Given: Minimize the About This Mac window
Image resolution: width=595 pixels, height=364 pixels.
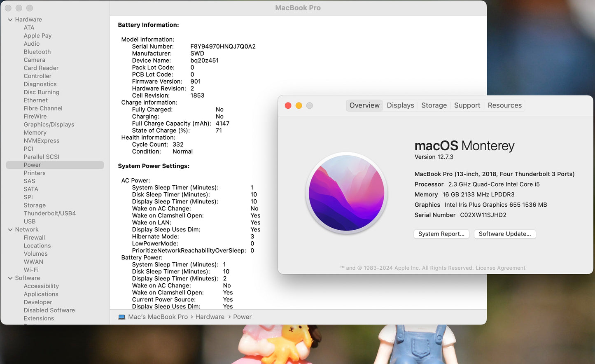Looking at the screenshot, I should point(299,106).
